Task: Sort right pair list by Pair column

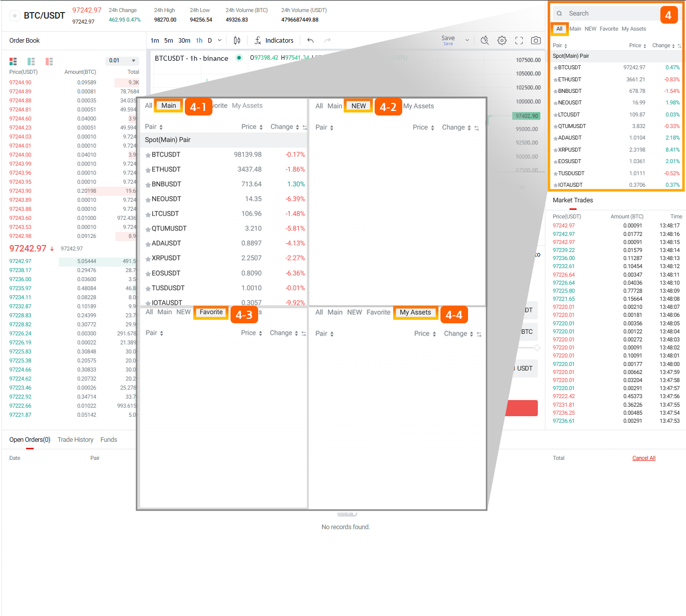Action: pos(560,45)
